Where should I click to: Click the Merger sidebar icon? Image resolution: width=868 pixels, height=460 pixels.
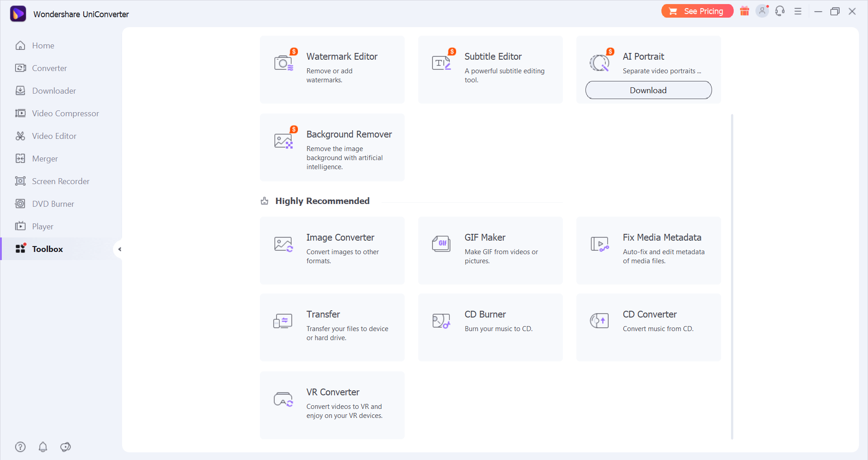point(20,158)
